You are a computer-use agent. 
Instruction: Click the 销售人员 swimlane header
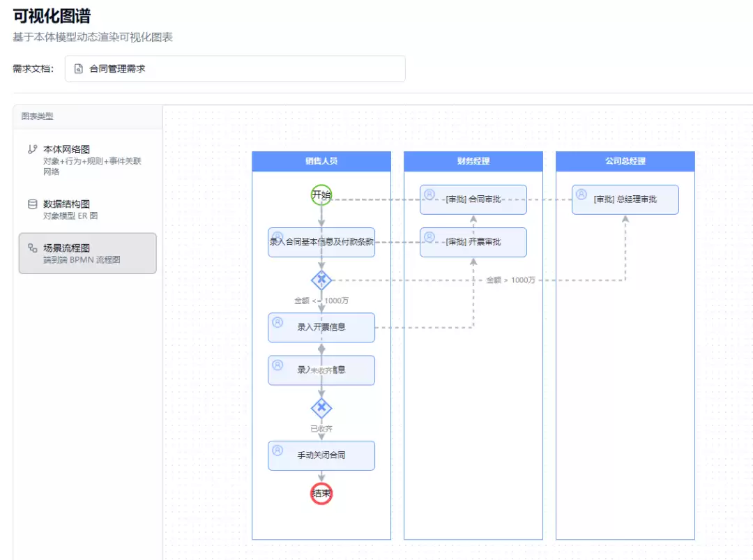click(x=321, y=161)
